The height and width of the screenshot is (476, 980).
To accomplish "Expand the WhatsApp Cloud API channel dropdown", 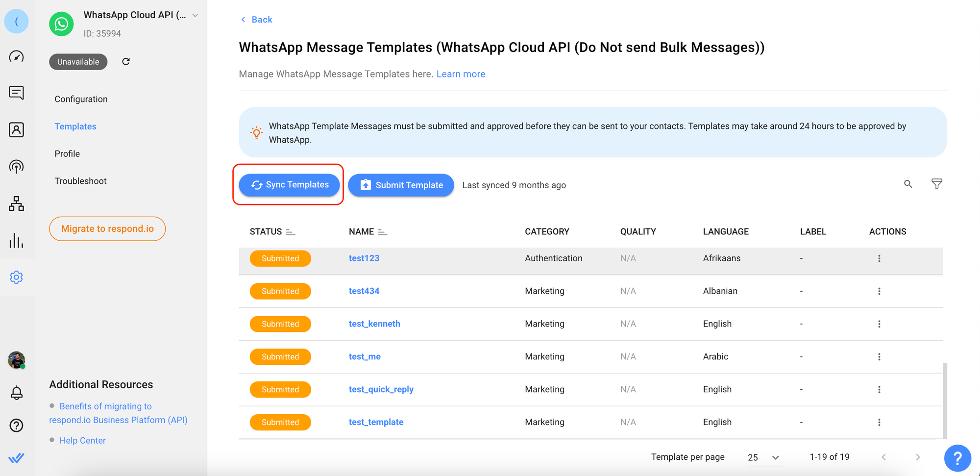I will tap(195, 16).
